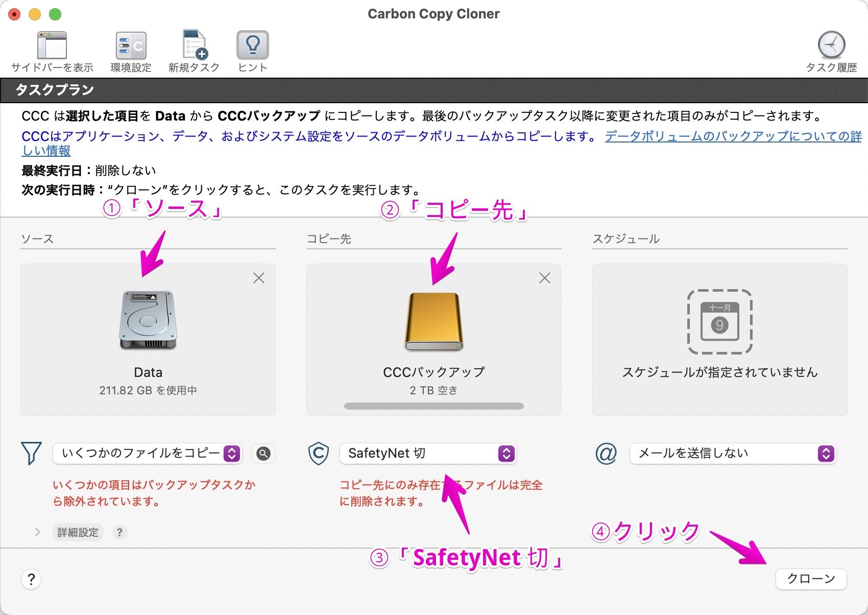Click the タスクプラン header bar
Viewport: 868px width, 615px height.
[434, 90]
